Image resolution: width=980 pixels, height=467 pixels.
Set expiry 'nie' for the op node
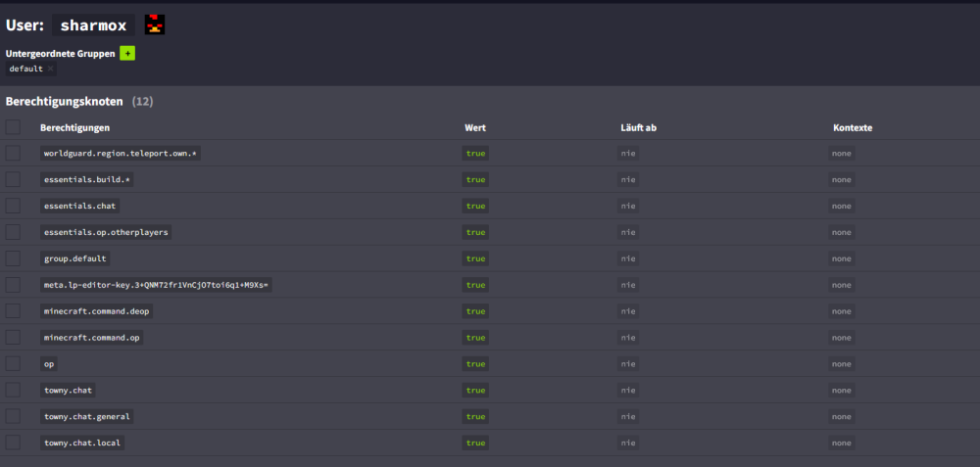[628, 364]
